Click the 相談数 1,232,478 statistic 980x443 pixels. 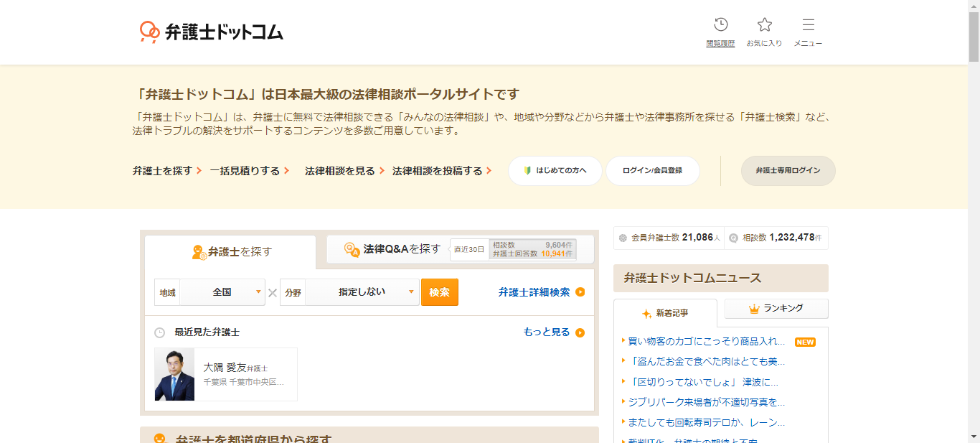[776, 238]
